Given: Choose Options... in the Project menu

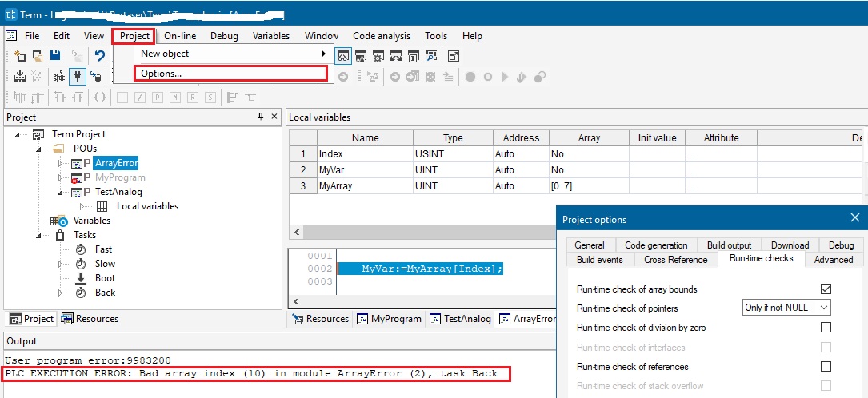Looking at the screenshot, I should pos(230,73).
